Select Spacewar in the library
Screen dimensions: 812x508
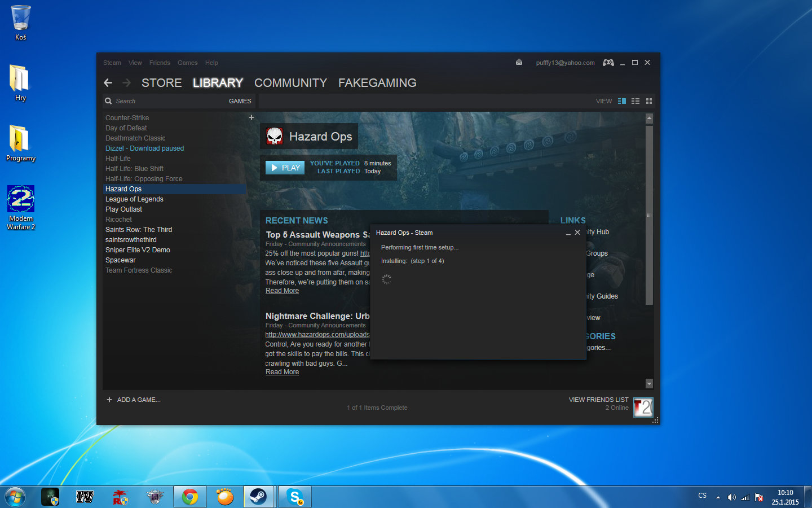121,260
